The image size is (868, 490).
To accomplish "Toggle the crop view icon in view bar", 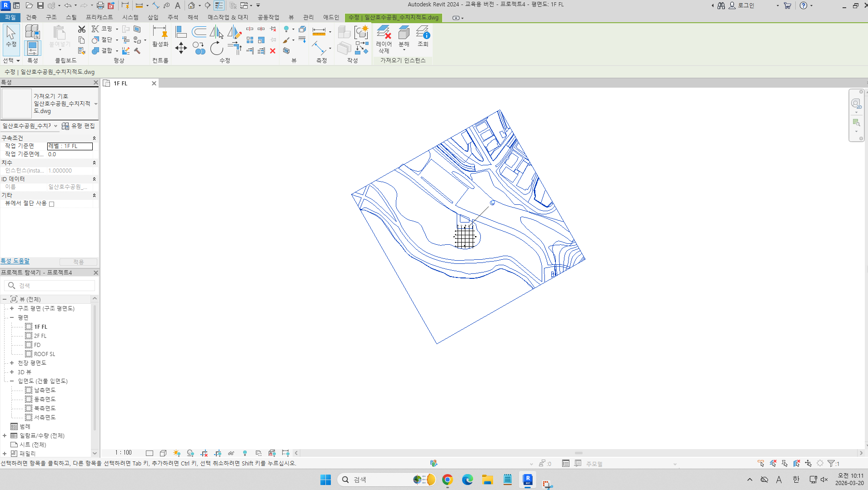I will pyautogui.click(x=204, y=453).
